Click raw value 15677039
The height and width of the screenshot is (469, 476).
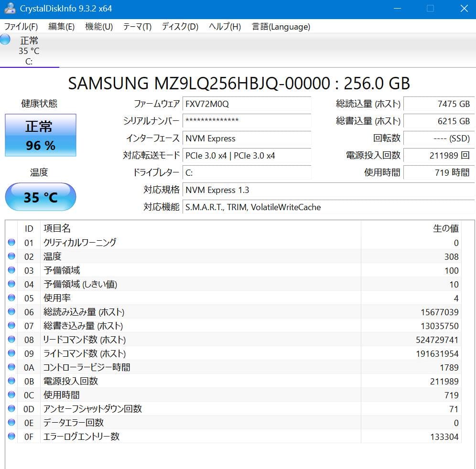pyautogui.click(x=440, y=312)
